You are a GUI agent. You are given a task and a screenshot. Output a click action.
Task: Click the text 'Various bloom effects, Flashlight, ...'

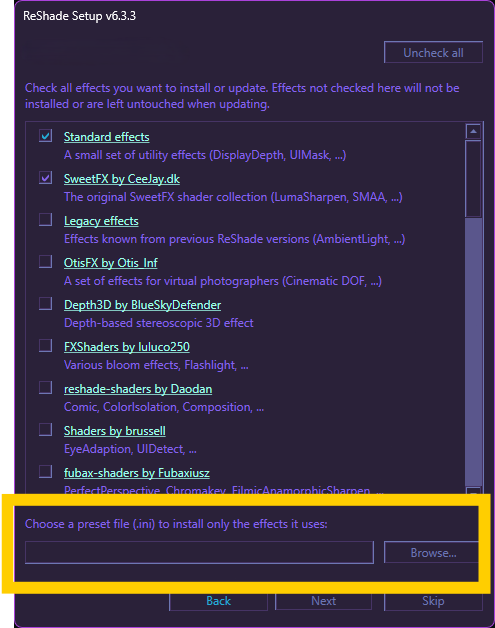(156, 365)
